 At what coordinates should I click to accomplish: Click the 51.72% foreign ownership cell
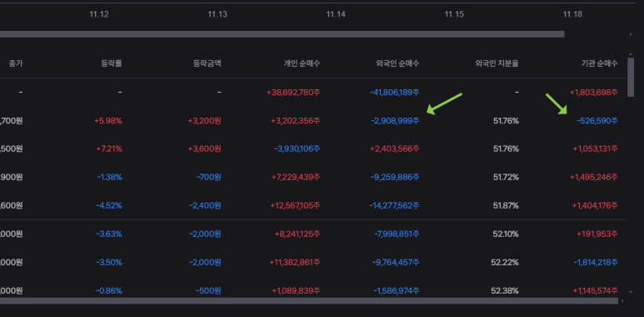(506, 177)
